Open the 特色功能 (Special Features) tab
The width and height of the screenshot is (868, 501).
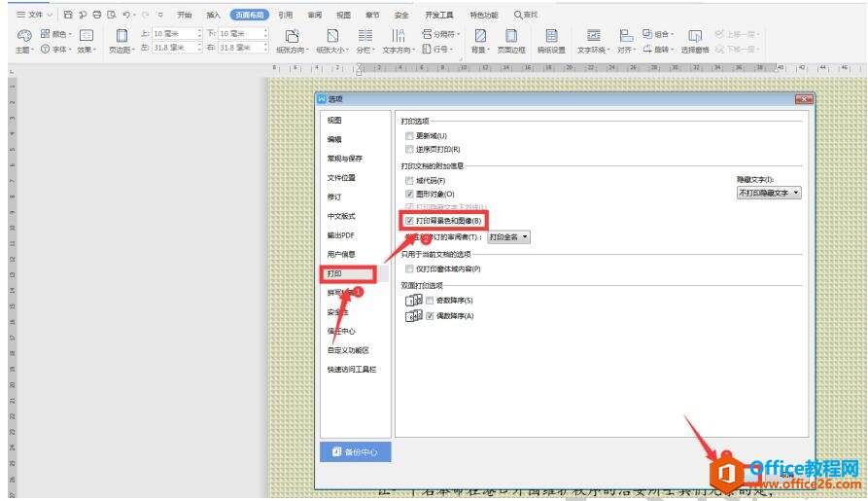pos(484,15)
